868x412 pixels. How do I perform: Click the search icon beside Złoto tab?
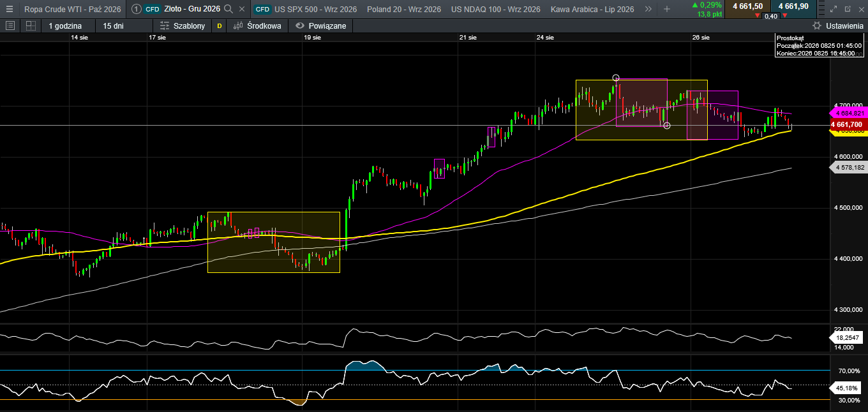click(228, 9)
